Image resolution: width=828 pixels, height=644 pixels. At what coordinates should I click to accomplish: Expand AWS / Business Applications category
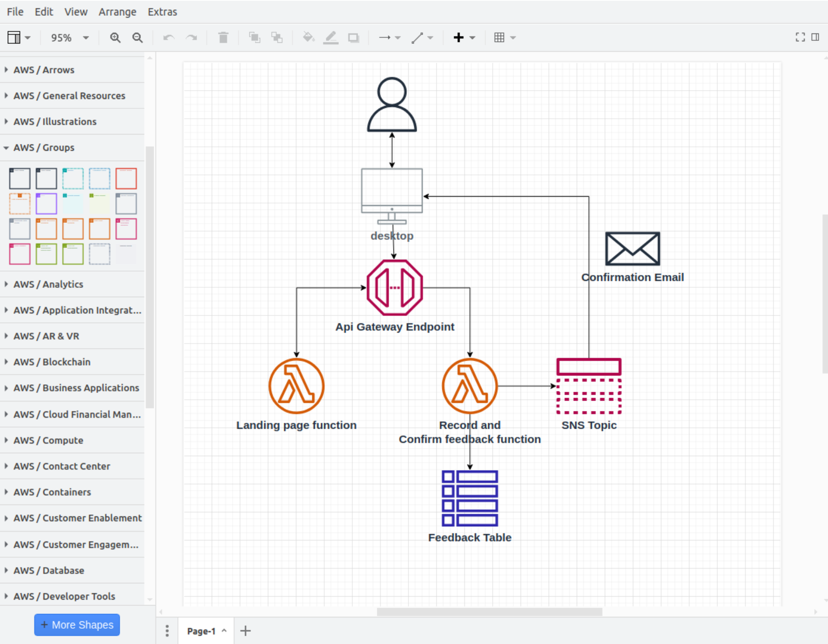tap(72, 388)
